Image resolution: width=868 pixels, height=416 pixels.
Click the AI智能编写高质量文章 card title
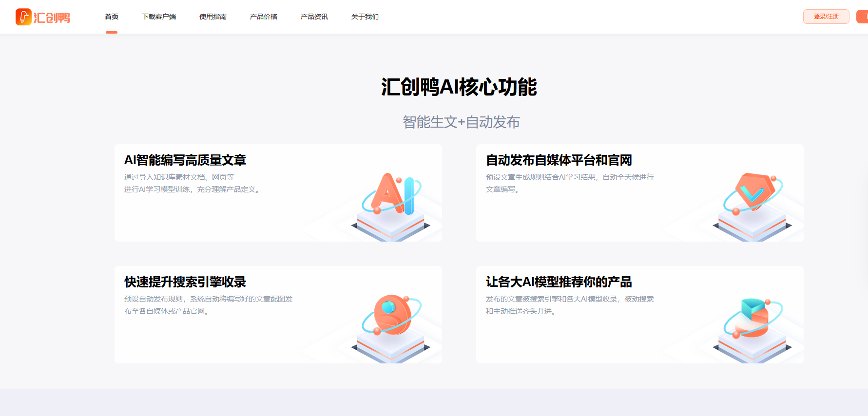click(x=185, y=160)
